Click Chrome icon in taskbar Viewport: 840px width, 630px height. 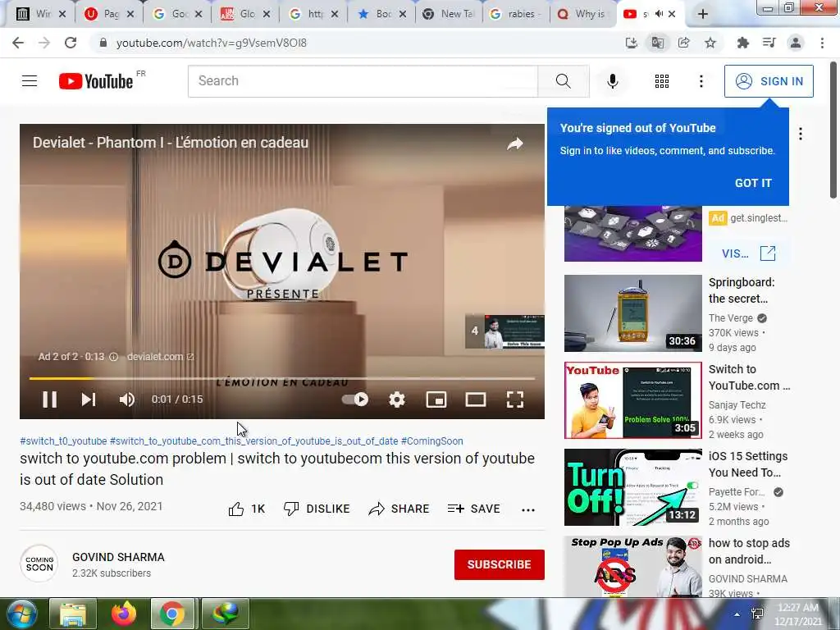(x=172, y=614)
